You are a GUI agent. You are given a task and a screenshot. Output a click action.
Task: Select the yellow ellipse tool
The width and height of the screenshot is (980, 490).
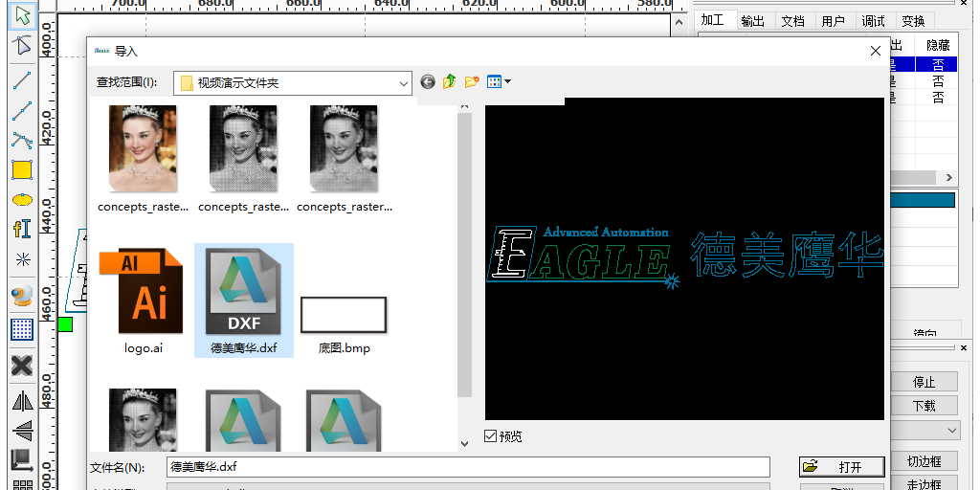click(23, 200)
